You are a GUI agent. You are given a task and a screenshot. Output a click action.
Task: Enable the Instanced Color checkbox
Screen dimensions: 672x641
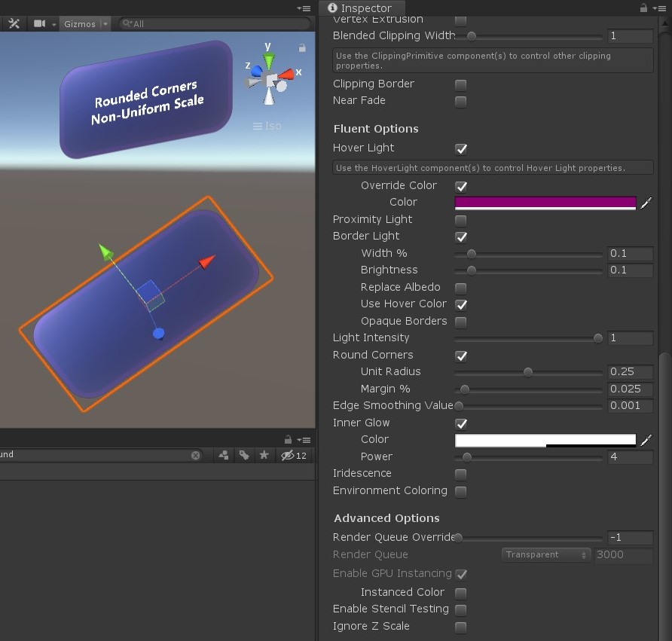461,593
